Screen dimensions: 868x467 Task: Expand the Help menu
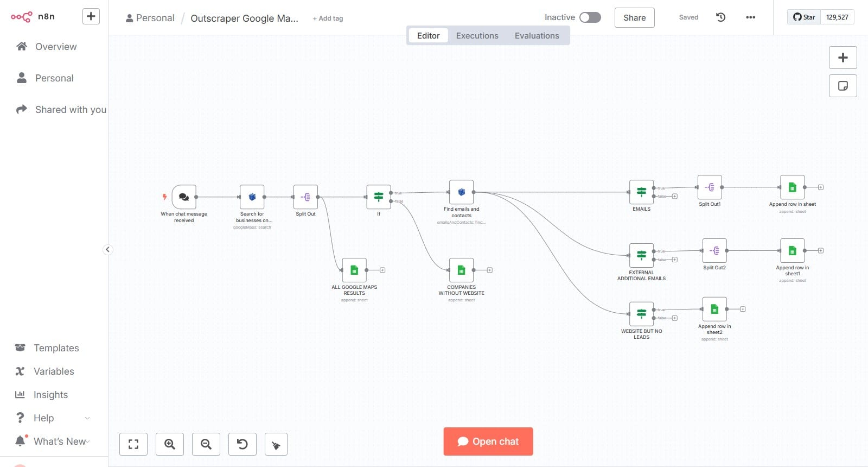[54, 418]
